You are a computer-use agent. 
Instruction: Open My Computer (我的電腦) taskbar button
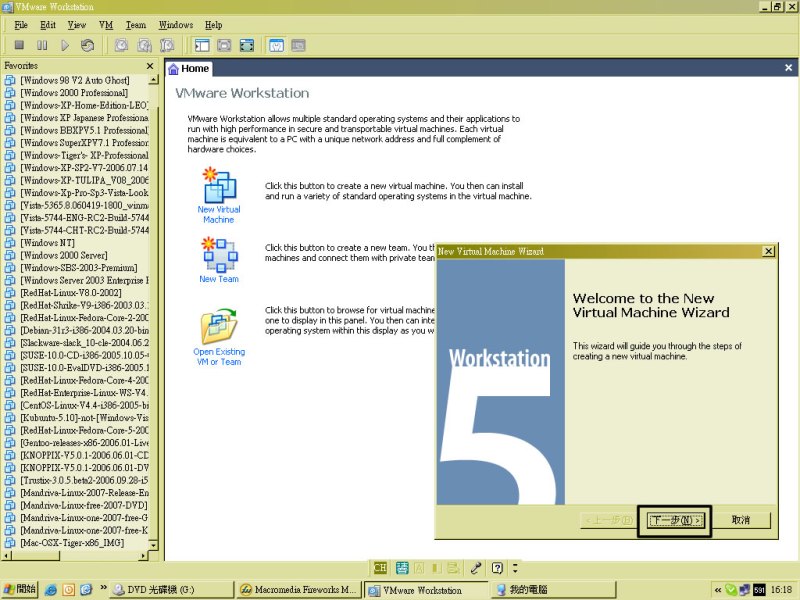[553, 590]
